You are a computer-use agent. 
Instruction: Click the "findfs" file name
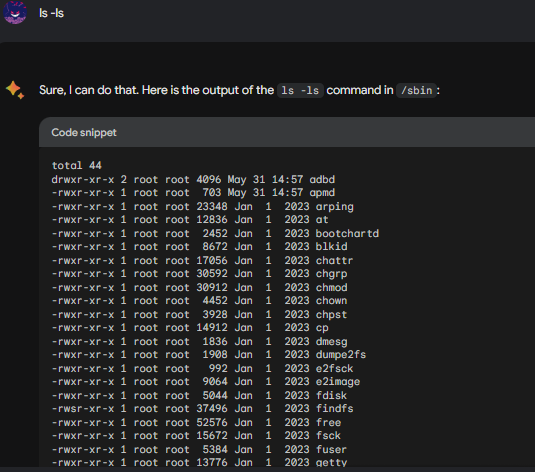click(x=334, y=409)
